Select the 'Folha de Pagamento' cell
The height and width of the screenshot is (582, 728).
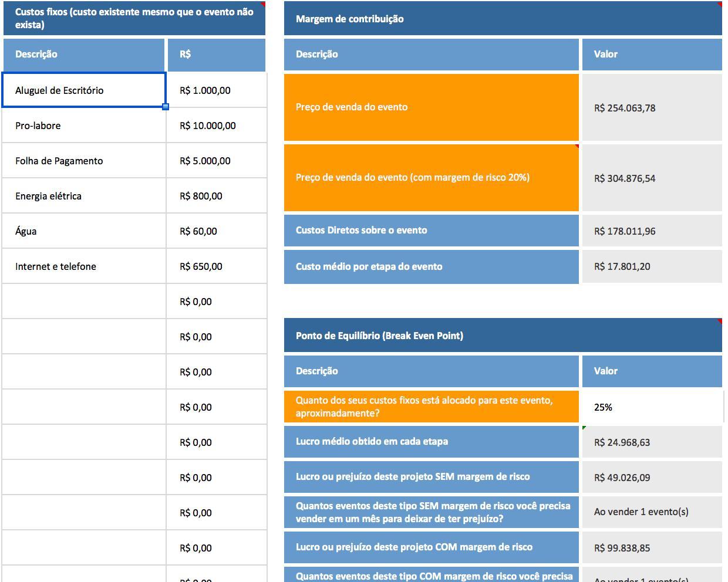pos(83,161)
